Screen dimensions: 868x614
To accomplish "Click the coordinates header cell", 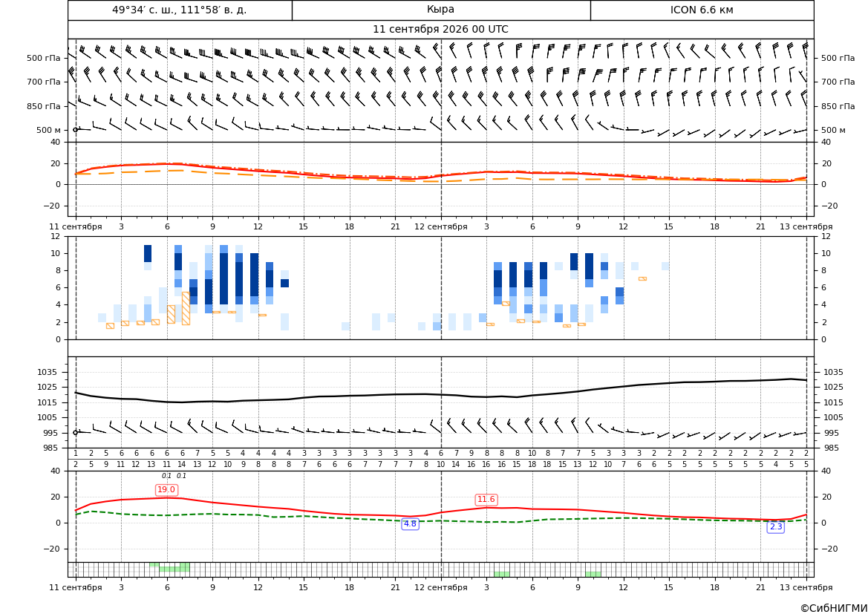I will (180, 10).
